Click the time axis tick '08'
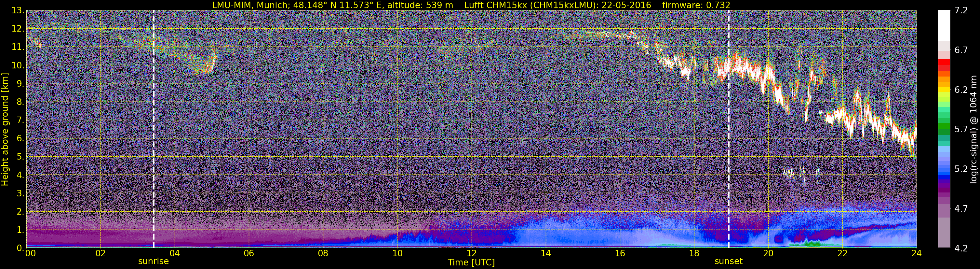 coord(323,254)
